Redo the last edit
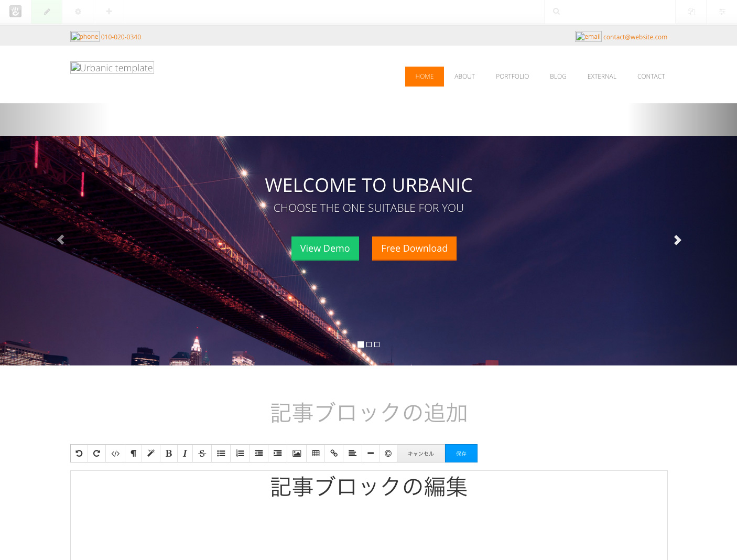The image size is (737, 560). coord(96,454)
